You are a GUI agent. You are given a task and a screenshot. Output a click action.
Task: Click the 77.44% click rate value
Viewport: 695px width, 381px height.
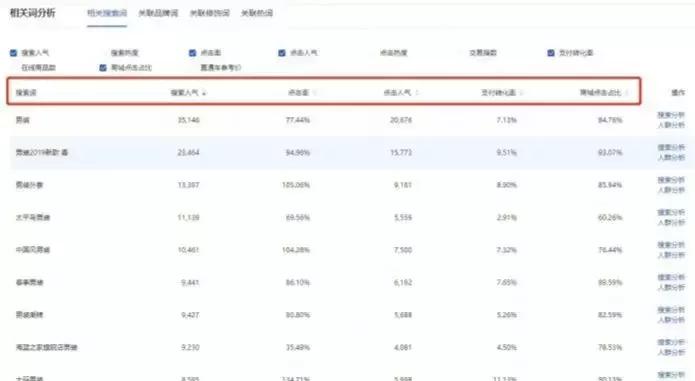coord(298,120)
